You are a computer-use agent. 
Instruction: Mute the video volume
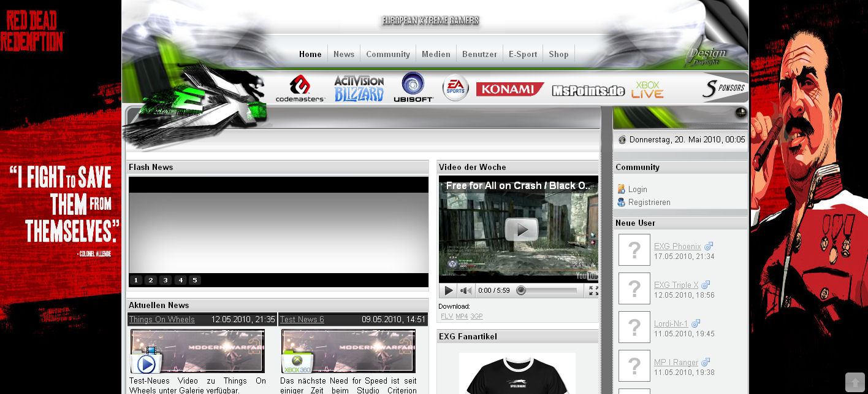coord(466,290)
